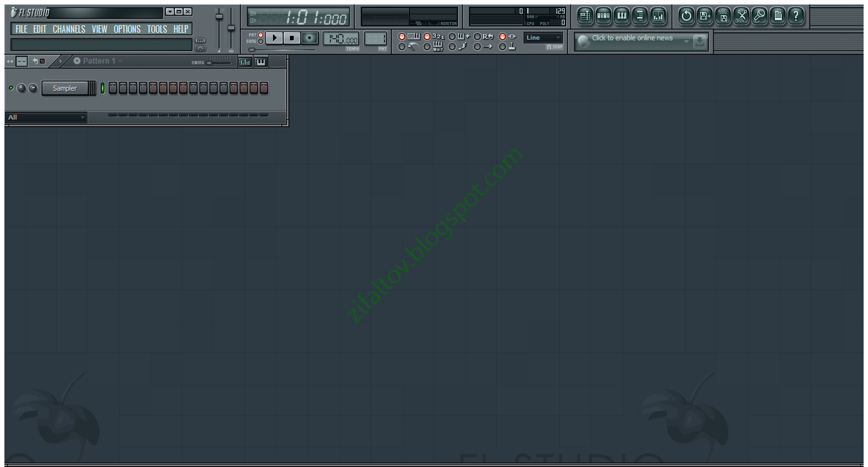Toggle blend recording option
Viewport: 868px width, 467px height.
[452, 37]
